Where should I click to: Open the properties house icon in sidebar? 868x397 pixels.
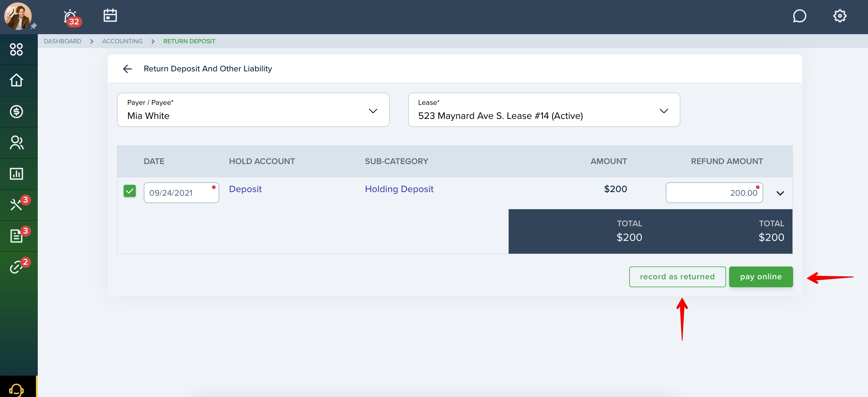point(16,80)
